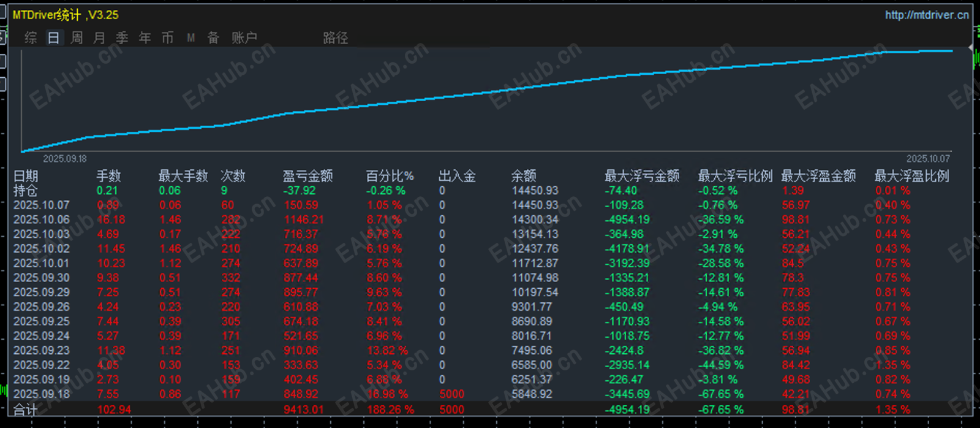Click the position profit value -37.92
This screenshot has height=428, width=980.
(x=300, y=191)
